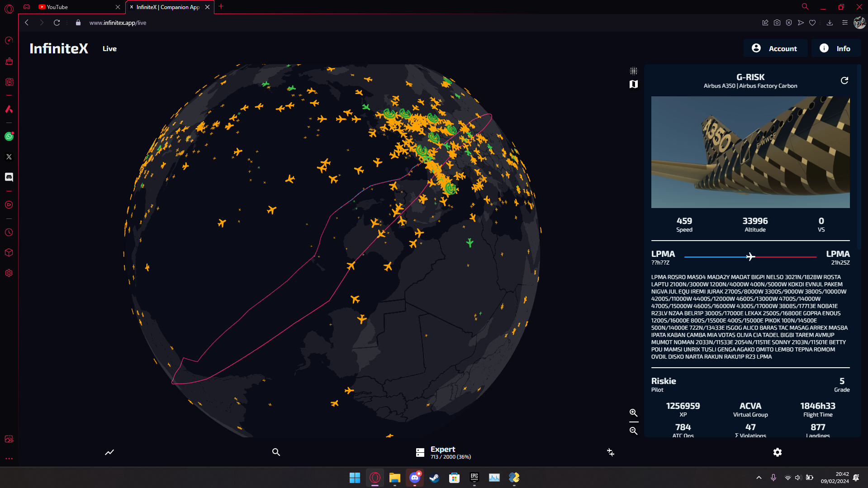Open browser Settings gear in the sidebar
868x488 pixels.
coord(9,273)
